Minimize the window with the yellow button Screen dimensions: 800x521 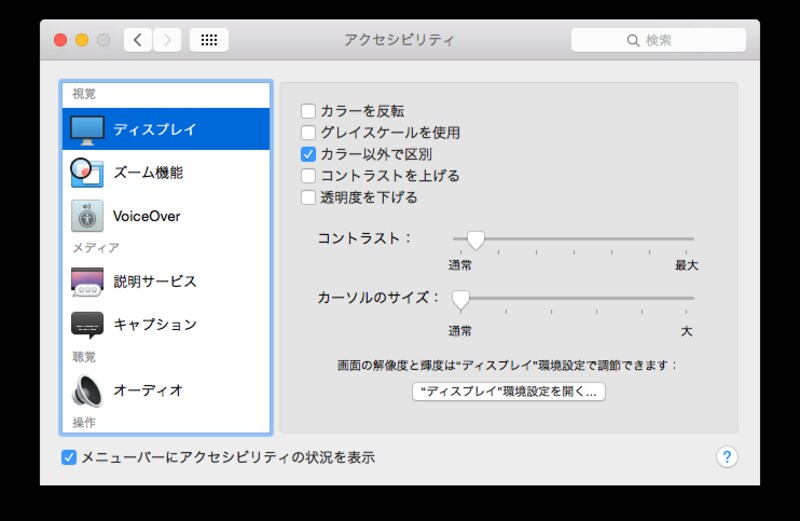(82, 40)
